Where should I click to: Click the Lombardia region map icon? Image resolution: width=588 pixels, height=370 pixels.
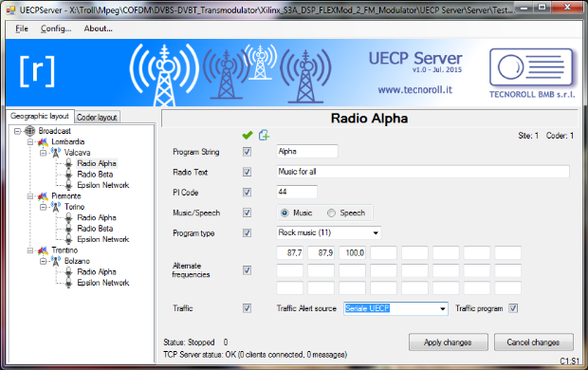point(43,142)
